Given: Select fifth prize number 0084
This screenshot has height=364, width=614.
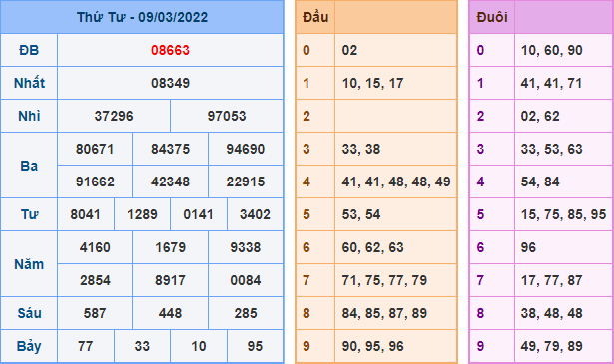Looking at the screenshot, I should (246, 280).
